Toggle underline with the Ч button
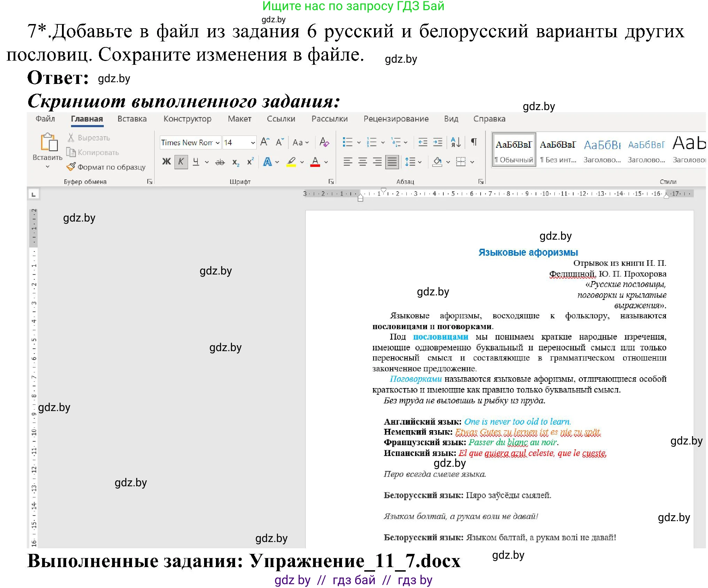 (x=194, y=161)
